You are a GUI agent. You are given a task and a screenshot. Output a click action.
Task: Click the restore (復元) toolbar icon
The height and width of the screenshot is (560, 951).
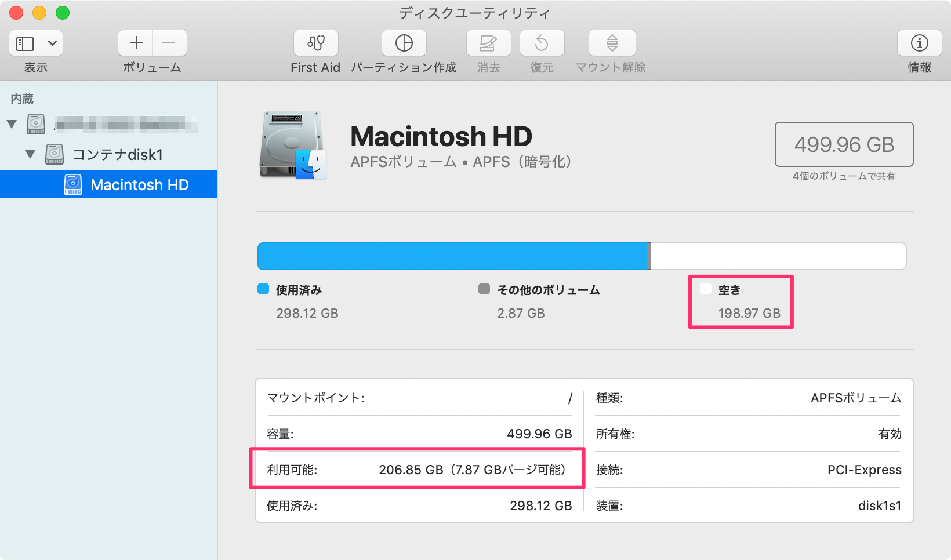(x=542, y=43)
